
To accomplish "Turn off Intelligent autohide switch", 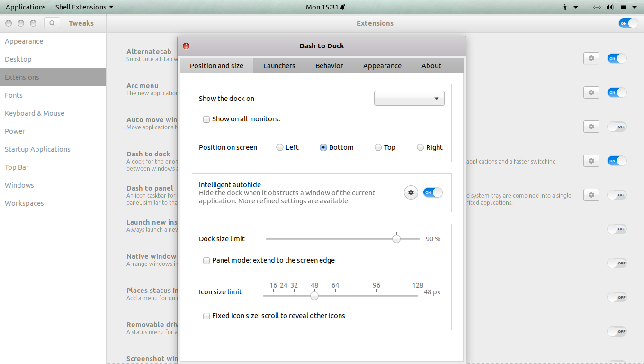I will coord(433,192).
